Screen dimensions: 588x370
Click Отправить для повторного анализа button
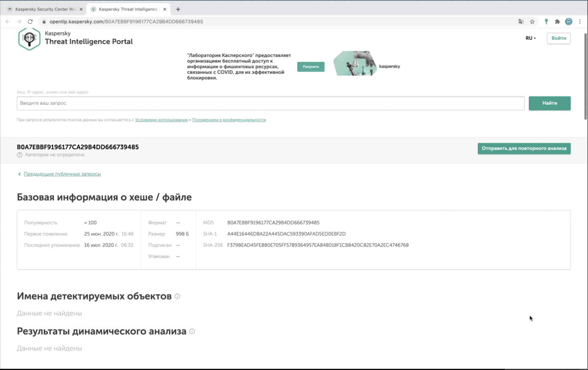pos(524,149)
